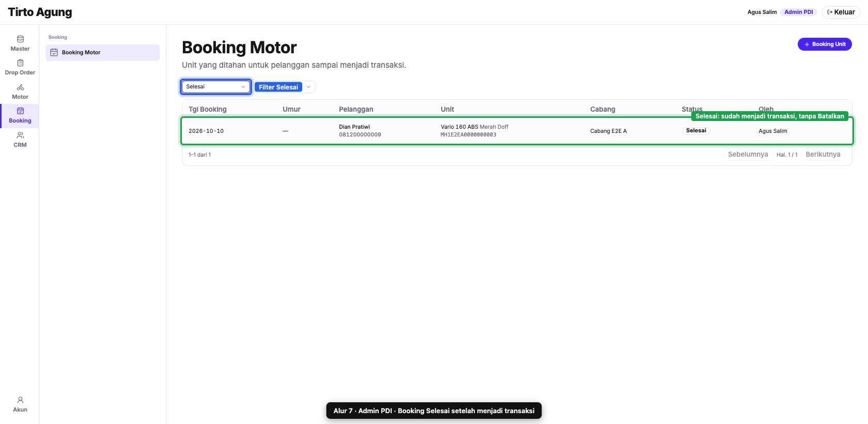Open the Drop Order clipboard icon
The image size is (868, 424).
tap(20, 63)
